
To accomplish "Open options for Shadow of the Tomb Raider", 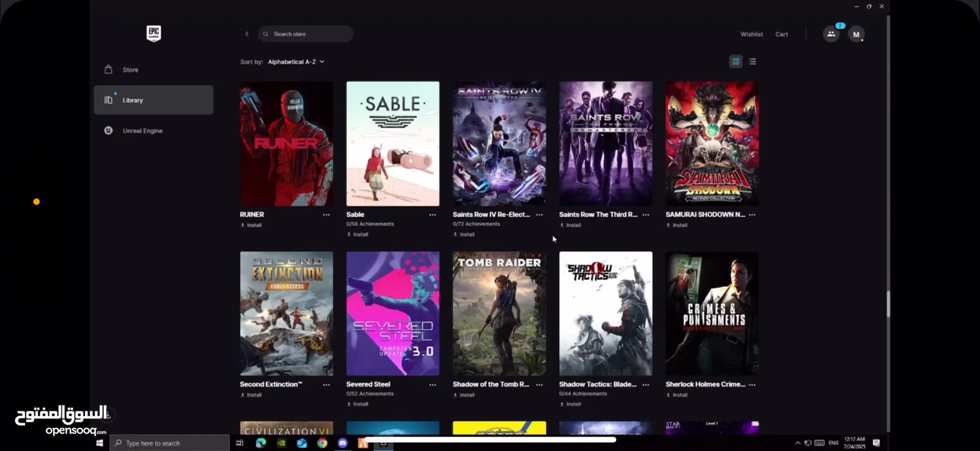I will (539, 385).
